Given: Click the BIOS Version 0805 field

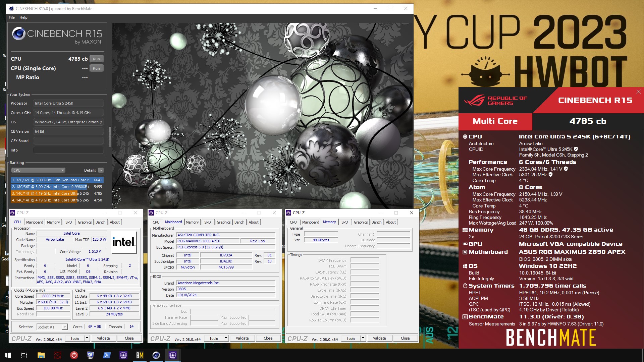Looking at the screenshot, I should [226, 289].
